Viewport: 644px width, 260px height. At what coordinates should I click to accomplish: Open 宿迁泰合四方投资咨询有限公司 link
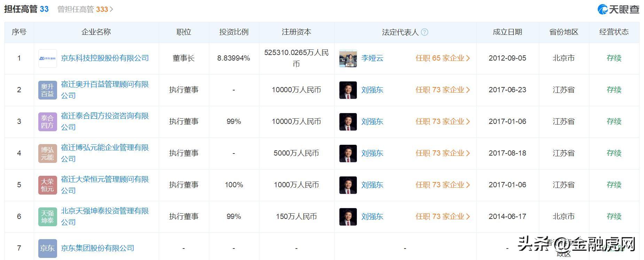click(x=105, y=121)
